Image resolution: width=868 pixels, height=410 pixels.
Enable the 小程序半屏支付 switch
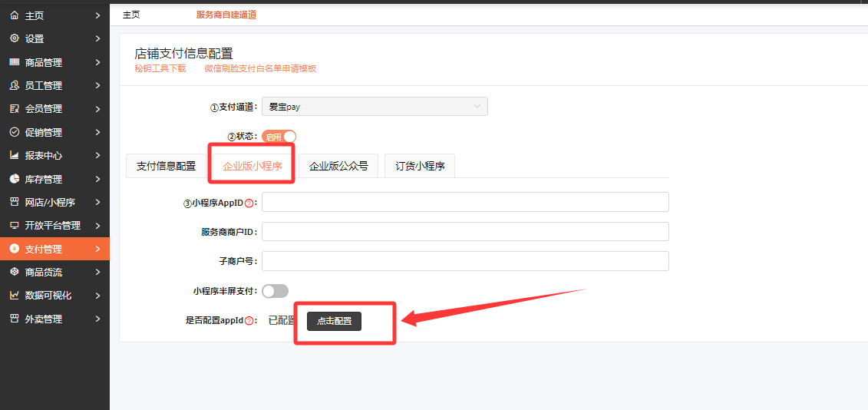point(275,291)
